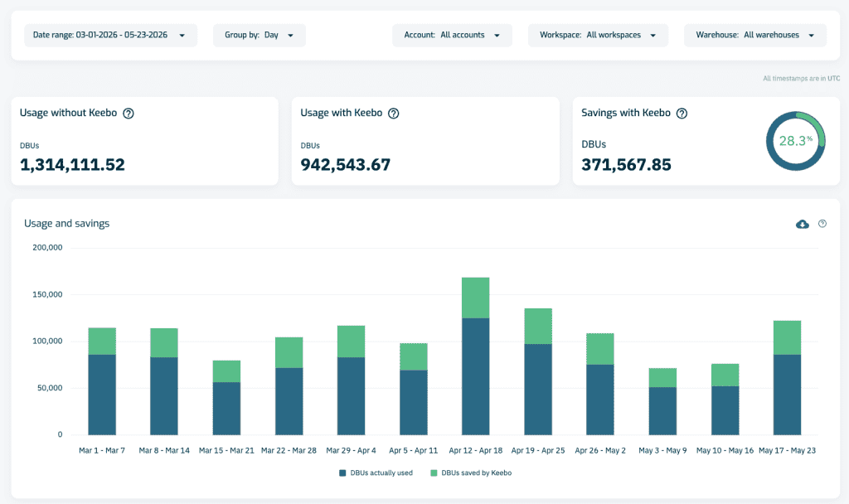Viewport: 849px width, 504px height.
Task: Select the Apr 5 - Apr 11 dark blue bar
Action: tap(414, 402)
